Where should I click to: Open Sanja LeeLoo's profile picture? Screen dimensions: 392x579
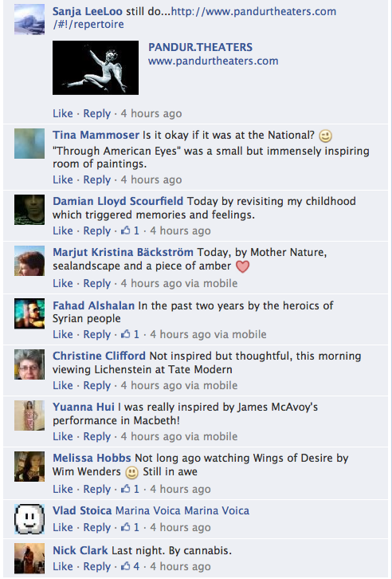click(x=29, y=19)
